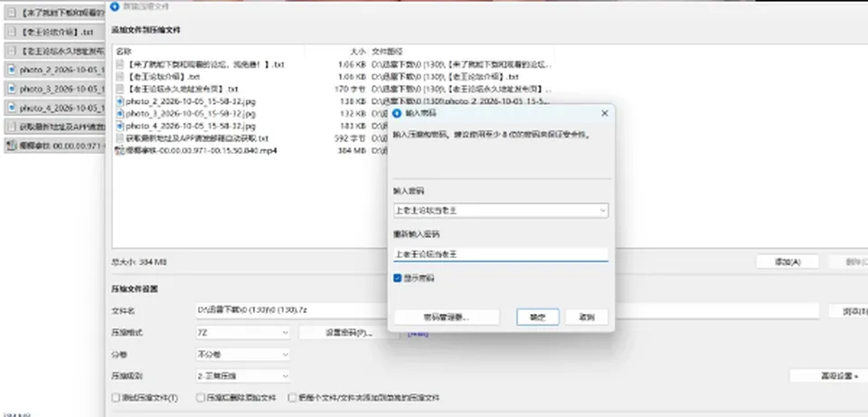Screen dimensions: 868x417
Task: Click the first txt file icon in compression list
Action: [x=120, y=64]
